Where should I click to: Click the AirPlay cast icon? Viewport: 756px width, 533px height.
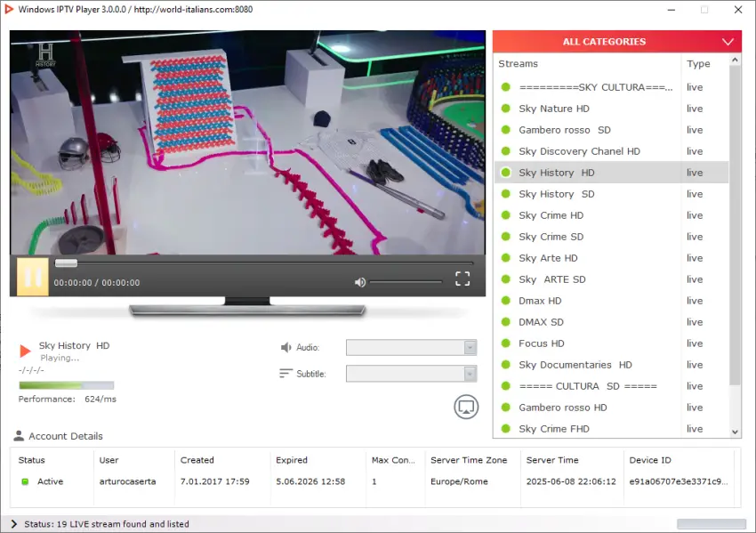coord(466,407)
